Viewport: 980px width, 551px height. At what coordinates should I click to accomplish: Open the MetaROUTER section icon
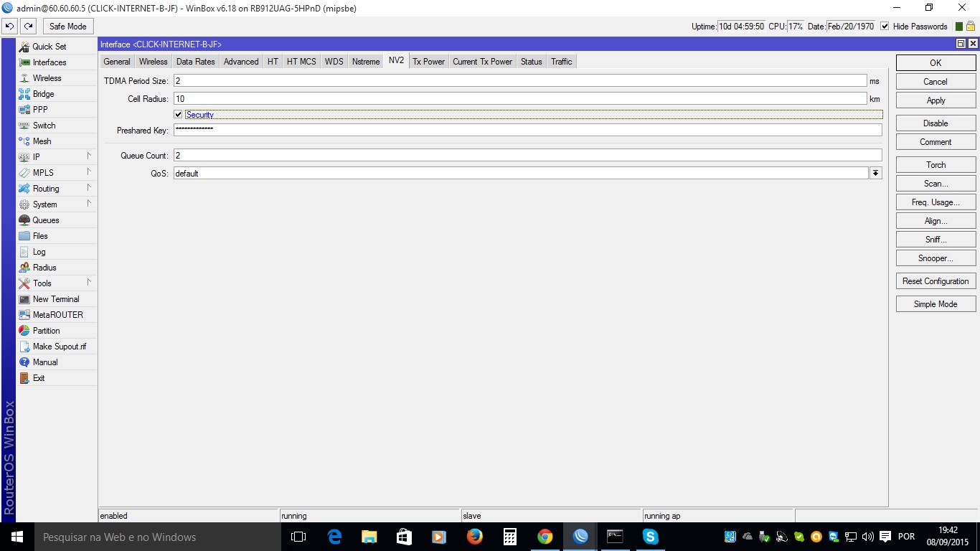[24, 315]
